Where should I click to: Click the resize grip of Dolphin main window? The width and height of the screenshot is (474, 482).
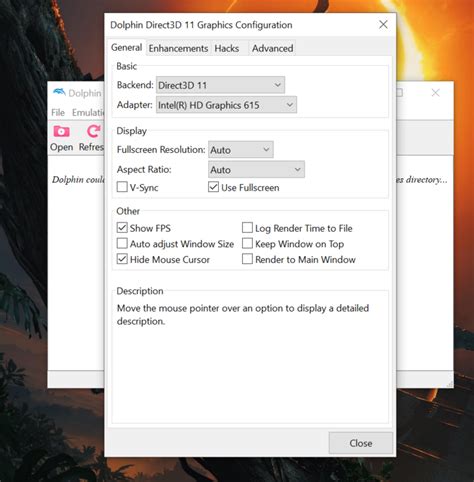[x=450, y=384]
